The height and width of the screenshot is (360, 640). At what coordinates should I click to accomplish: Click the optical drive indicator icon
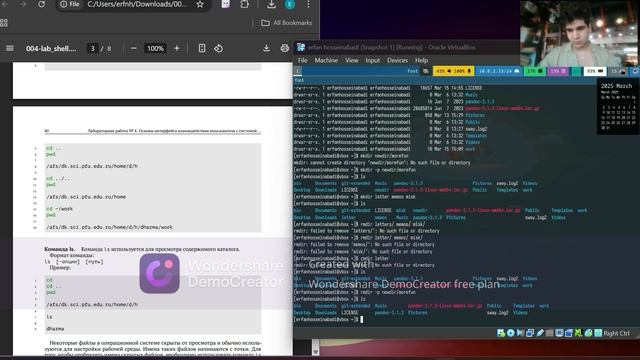(x=511, y=333)
